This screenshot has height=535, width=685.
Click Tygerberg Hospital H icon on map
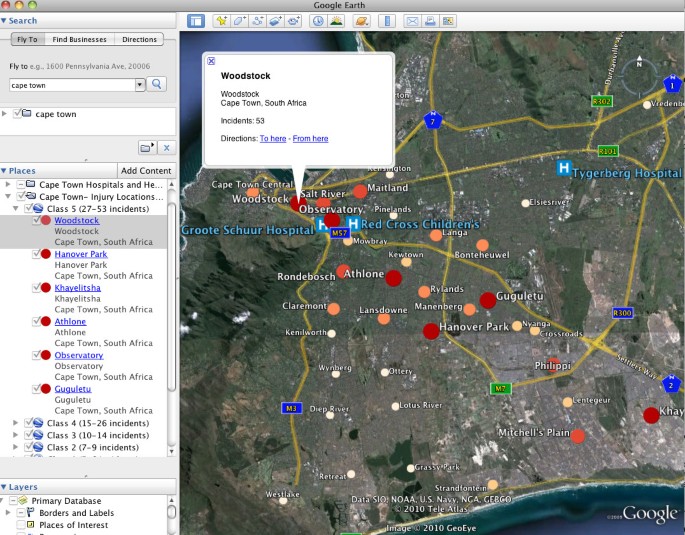click(x=564, y=168)
